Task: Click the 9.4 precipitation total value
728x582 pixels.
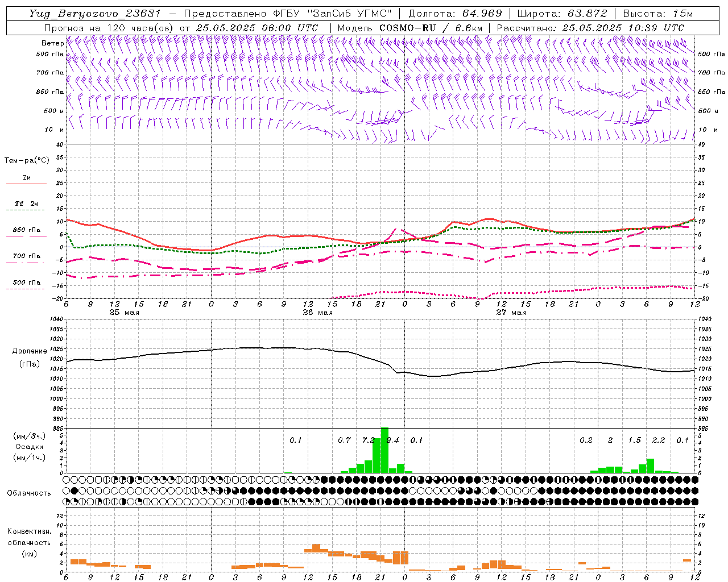Action: [x=392, y=440]
